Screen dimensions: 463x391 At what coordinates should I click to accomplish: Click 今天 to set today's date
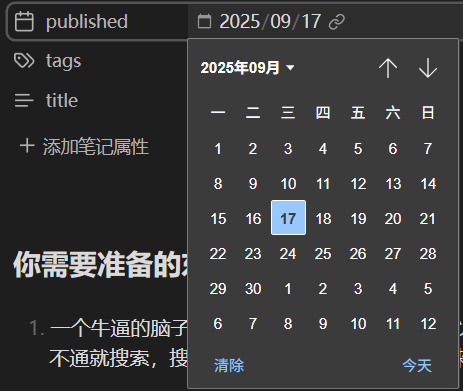417,365
